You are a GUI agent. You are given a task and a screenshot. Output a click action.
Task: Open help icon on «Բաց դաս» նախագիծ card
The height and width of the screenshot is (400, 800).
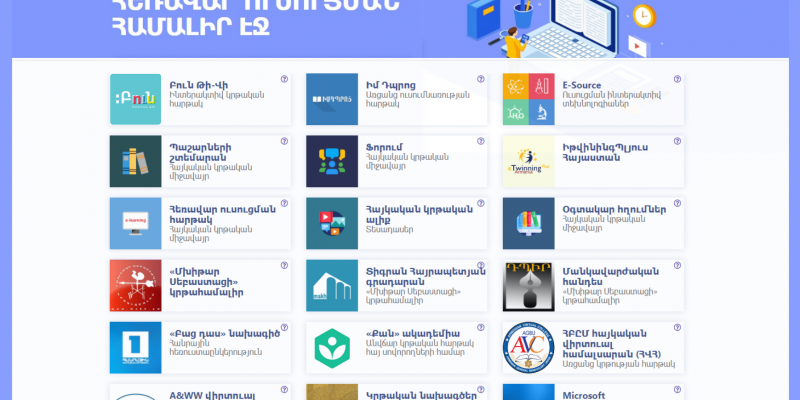(284, 328)
